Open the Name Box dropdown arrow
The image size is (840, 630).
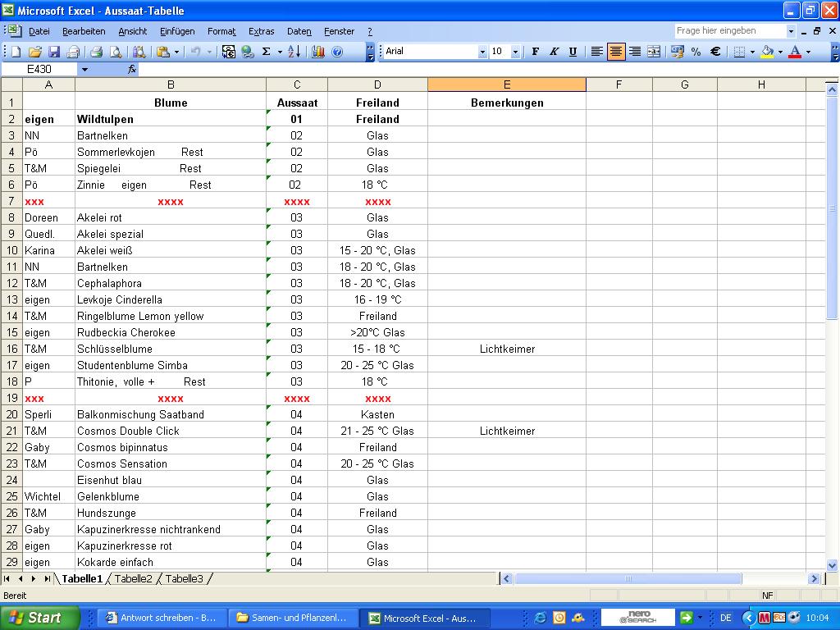[x=84, y=70]
